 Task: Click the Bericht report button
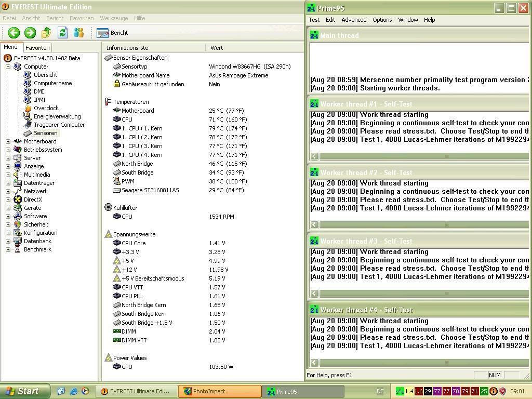112,33
